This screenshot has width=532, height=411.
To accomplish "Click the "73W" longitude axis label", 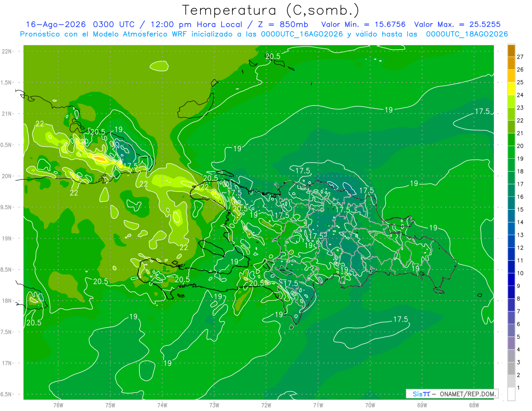I will 214,405.
